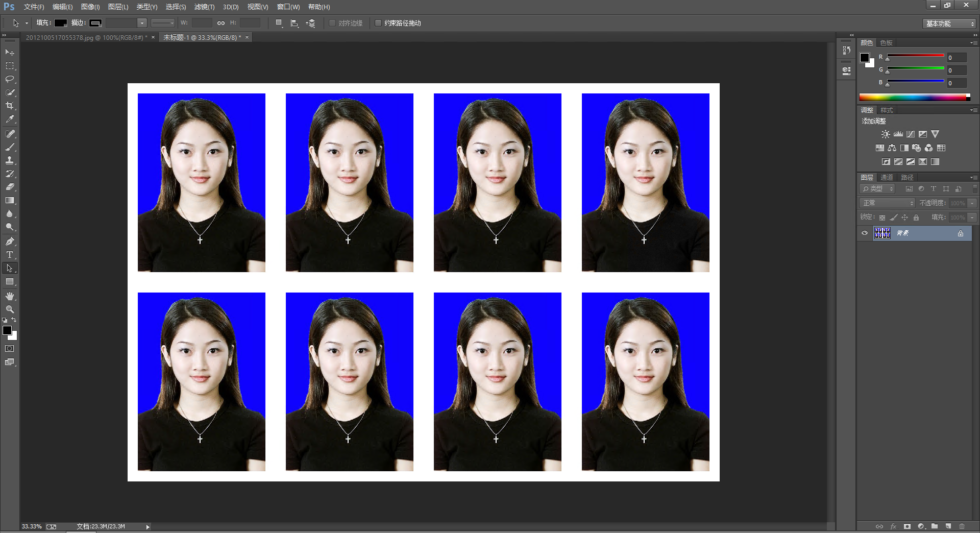Toggle shape layer filter in Layers panel
The height and width of the screenshot is (533, 980).
[946, 189]
